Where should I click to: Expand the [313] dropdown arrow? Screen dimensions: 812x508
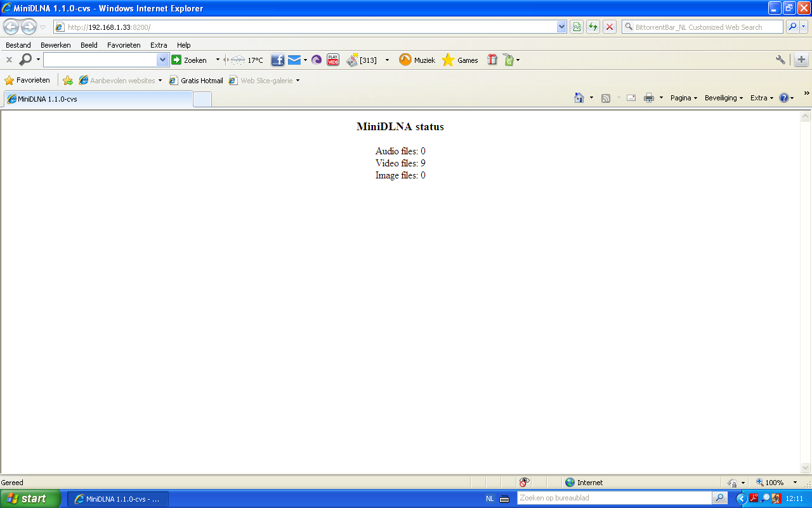[x=388, y=60]
